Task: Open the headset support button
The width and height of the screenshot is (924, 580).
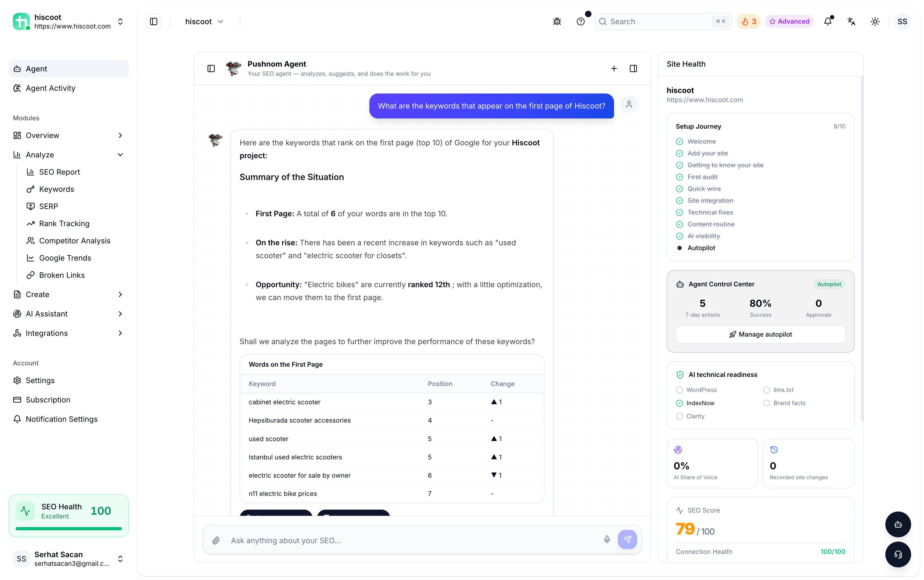Action: 898,554
